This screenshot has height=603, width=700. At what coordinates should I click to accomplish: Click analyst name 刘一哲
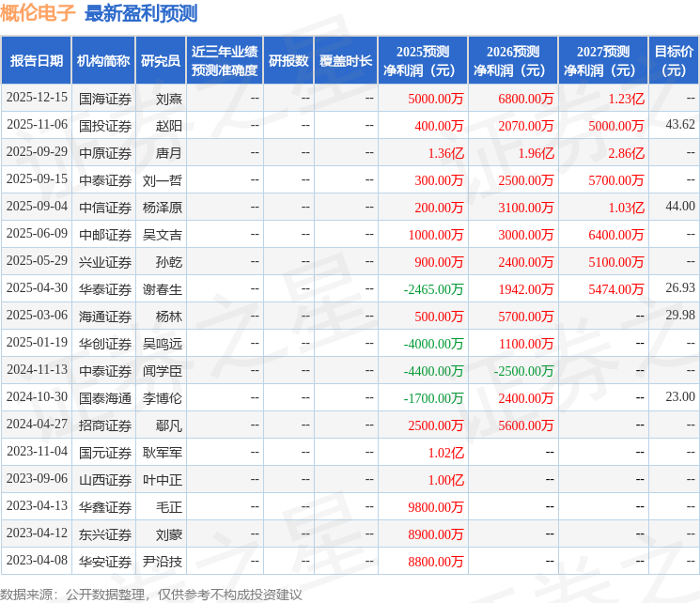point(162,180)
